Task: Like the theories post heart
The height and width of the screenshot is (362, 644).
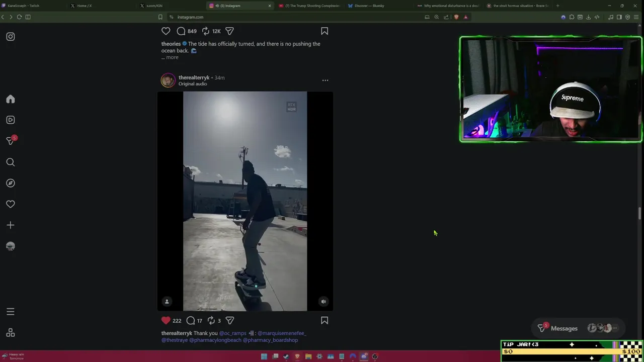Action: coord(166,31)
